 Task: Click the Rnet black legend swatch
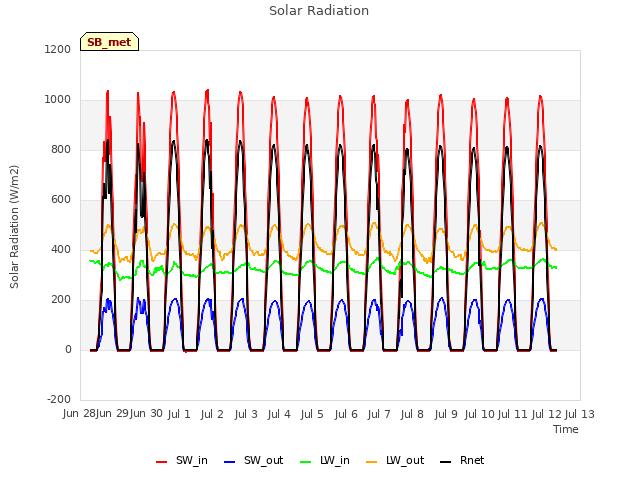445,462
